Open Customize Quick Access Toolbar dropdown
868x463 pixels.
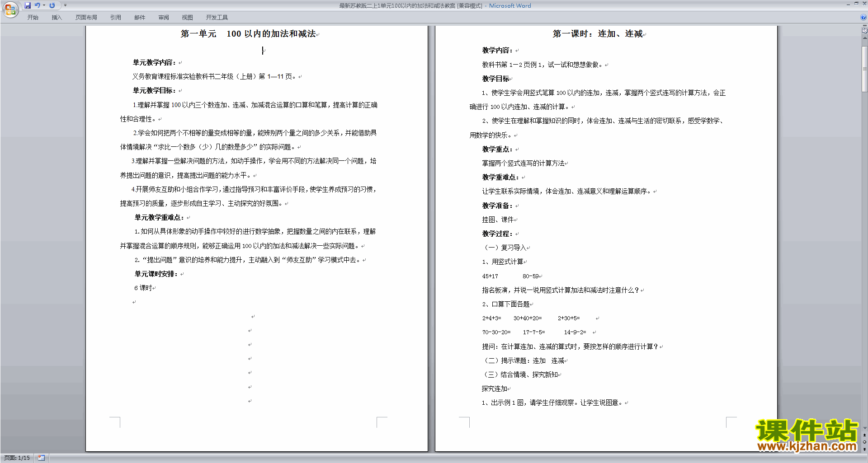(x=65, y=5)
